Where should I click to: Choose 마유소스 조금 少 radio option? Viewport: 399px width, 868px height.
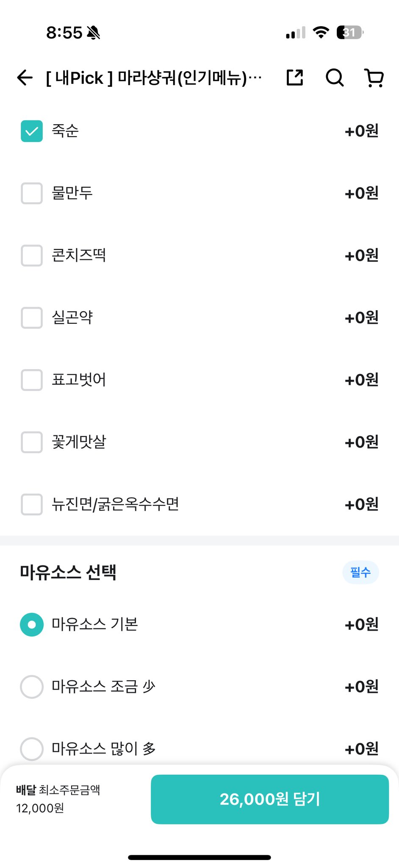pyautogui.click(x=32, y=687)
